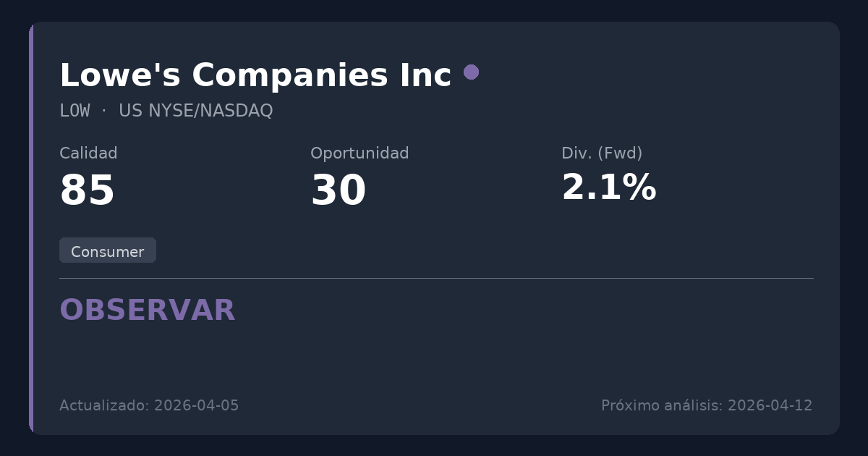Select the Calidad score 85
868x456 pixels.
click(x=87, y=191)
